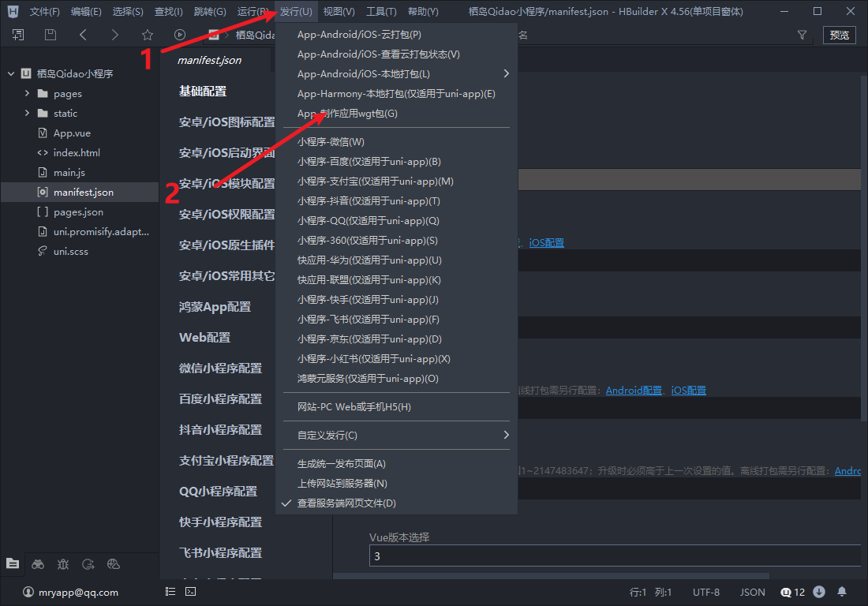Click the globe cloud icon in sidebar
Image resolution: width=868 pixels, height=606 pixels.
[x=114, y=564]
